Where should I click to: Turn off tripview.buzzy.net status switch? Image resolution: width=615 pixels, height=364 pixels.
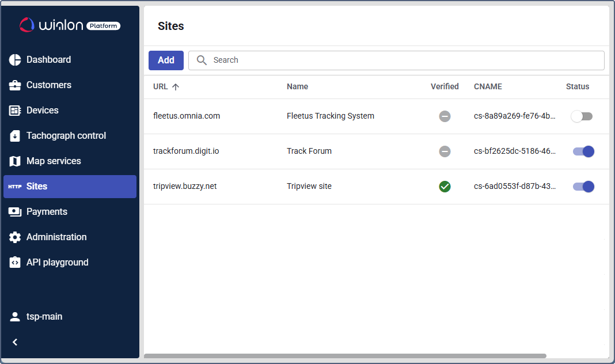click(583, 187)
